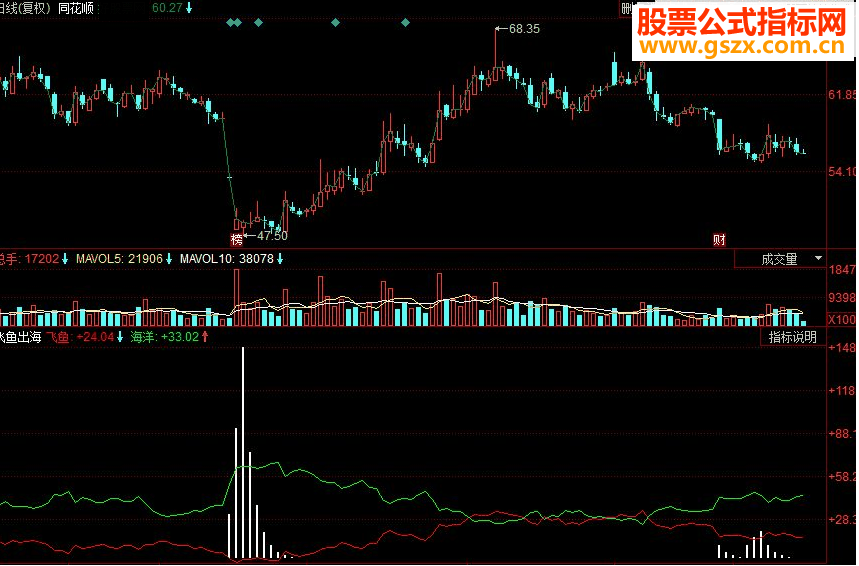Click the +118 indicator axis label
This screenshot has height=566, width=859.
pyautogui.click(x=842, y=391)
